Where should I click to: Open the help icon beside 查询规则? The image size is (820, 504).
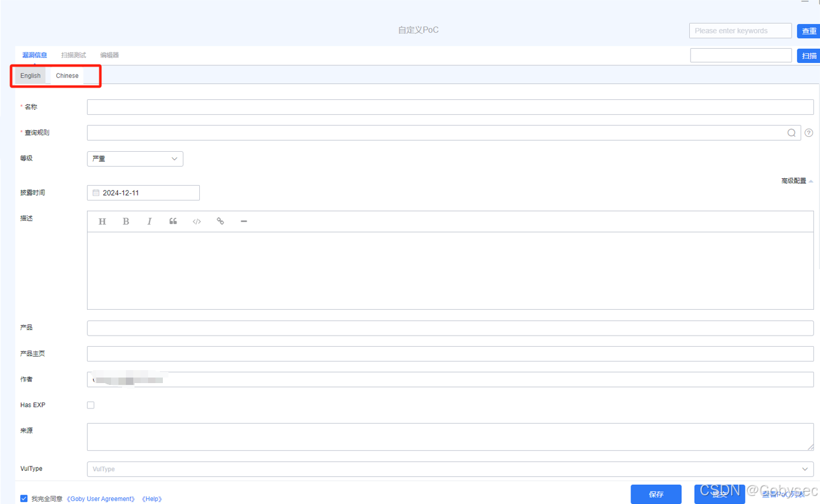point(809,133)
